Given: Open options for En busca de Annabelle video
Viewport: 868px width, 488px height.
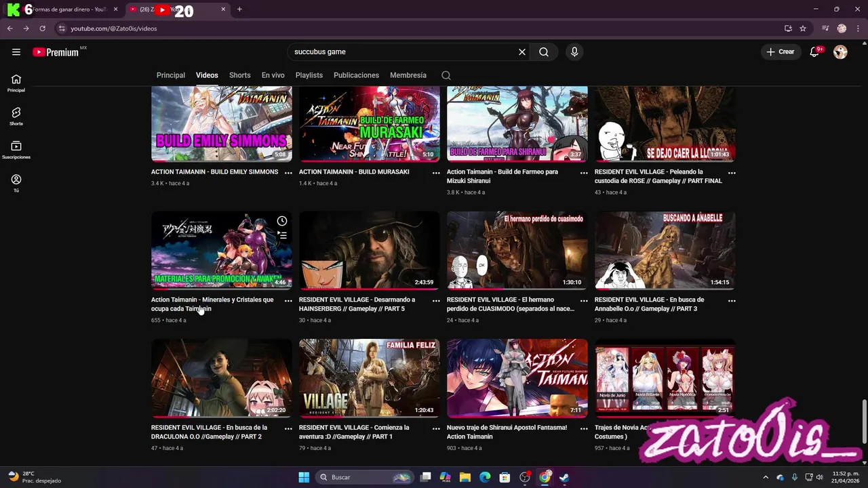Looking at the screenshot, I should [732, 300].
